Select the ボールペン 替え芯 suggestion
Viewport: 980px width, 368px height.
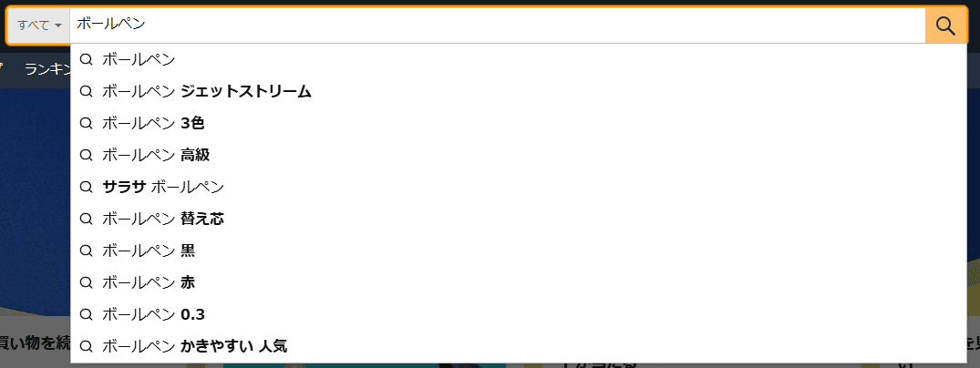(519, 219)
